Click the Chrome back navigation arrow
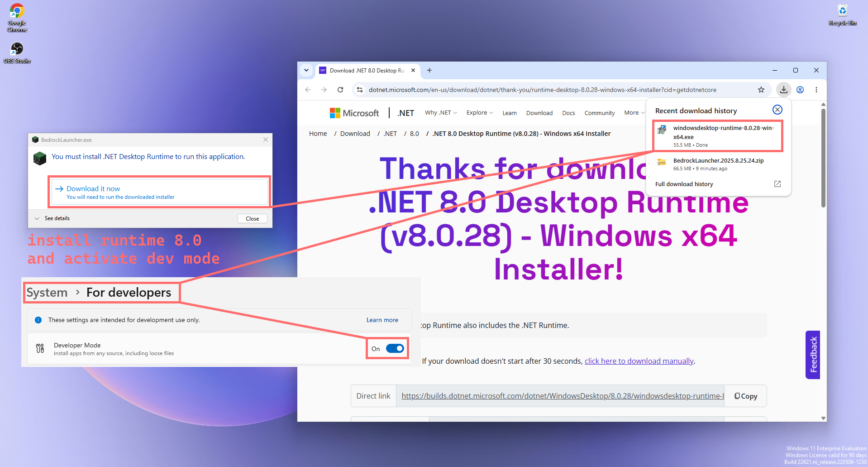This screenshot has height=467, width=868. (x=308, y=90)
